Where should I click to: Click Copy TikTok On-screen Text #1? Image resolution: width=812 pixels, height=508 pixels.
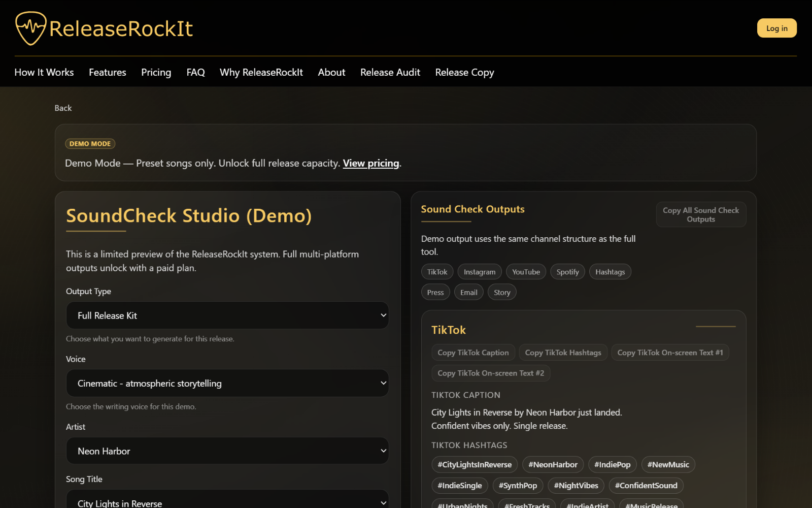670,352
